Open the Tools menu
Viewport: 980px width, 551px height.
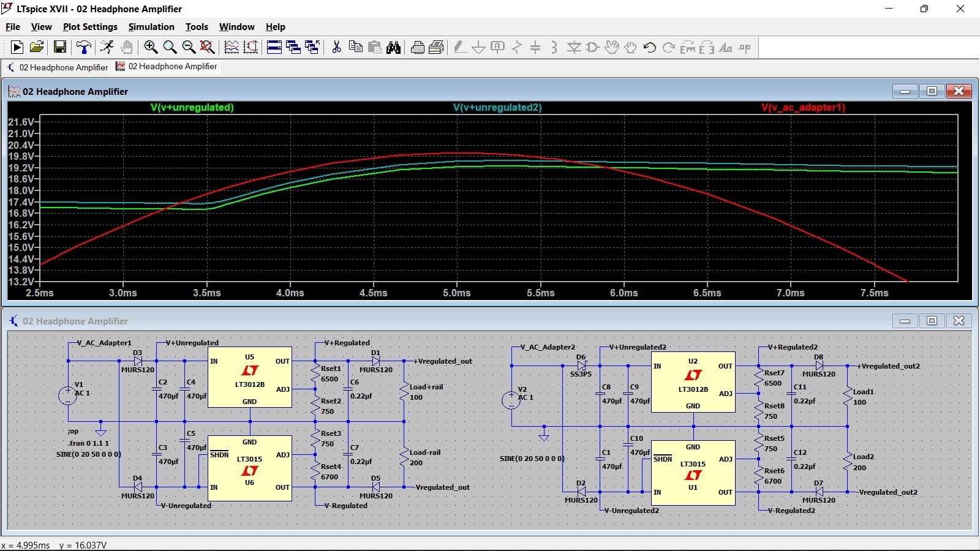[x=197, y=27]
